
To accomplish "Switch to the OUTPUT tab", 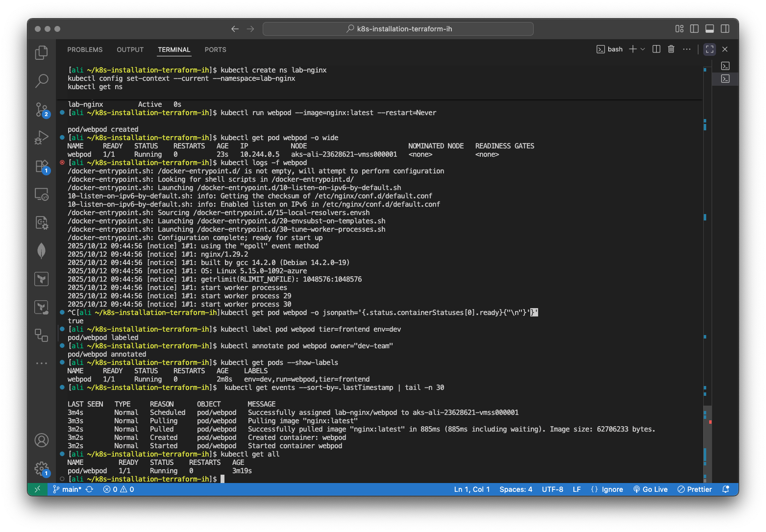I will [130, 49].
